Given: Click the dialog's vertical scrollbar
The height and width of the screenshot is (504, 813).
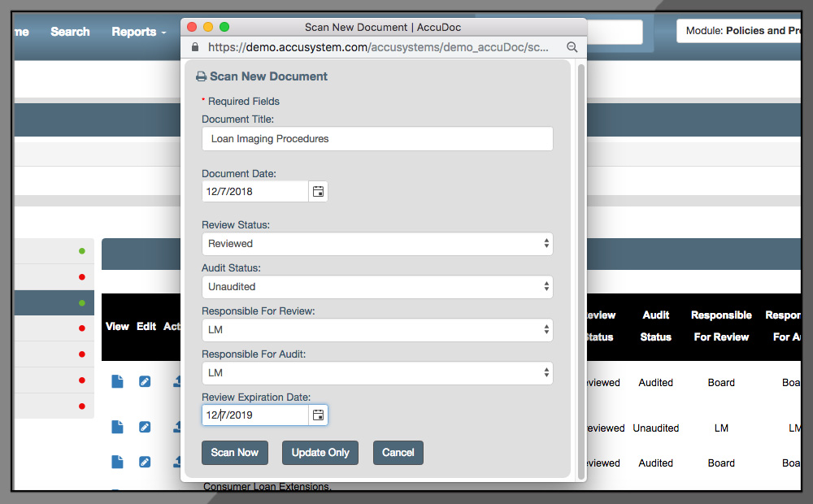Looking at the screenshot, I should pyautogui.click(x=580, y=268).
